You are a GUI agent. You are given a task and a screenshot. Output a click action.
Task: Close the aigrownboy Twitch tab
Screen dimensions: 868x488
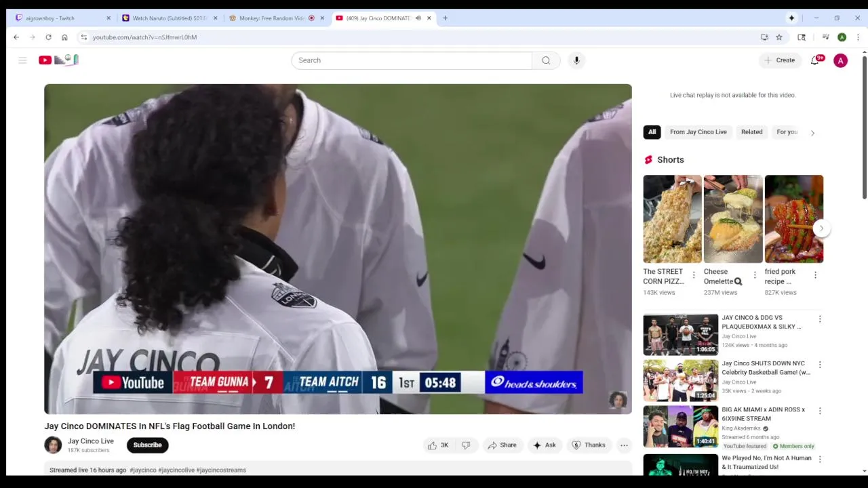[x=108, y=18]
